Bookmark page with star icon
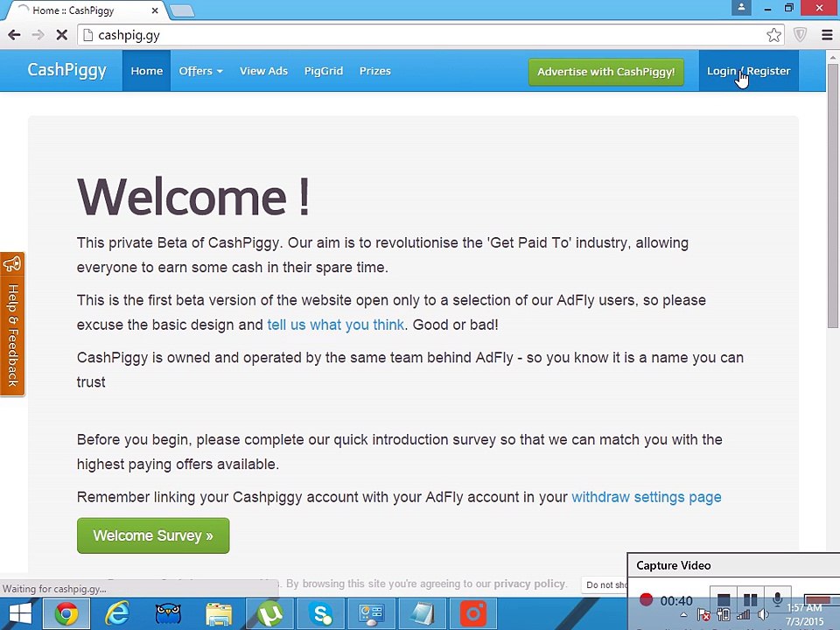The height and width of the screenshot is (630, 840). point(773,35)
